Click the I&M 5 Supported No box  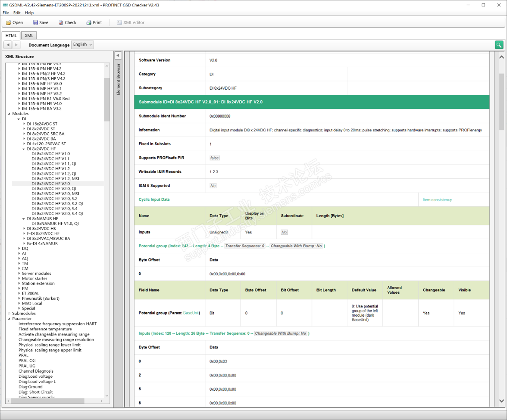(213, 186)
